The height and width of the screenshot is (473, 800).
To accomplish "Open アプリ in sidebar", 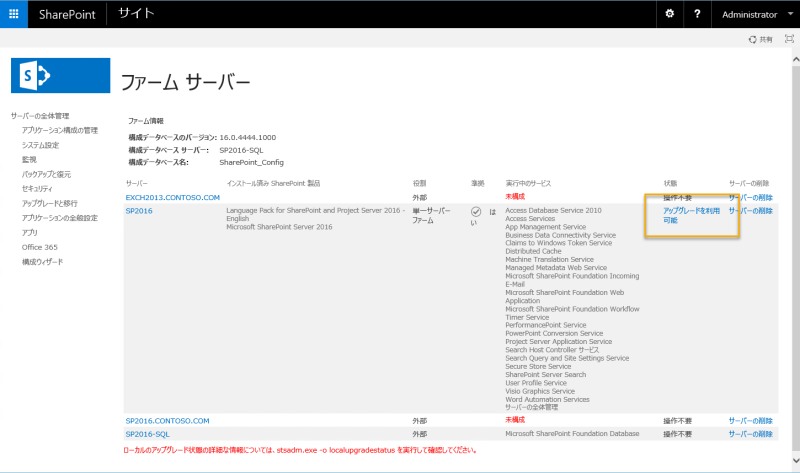I will pos(30,233).
